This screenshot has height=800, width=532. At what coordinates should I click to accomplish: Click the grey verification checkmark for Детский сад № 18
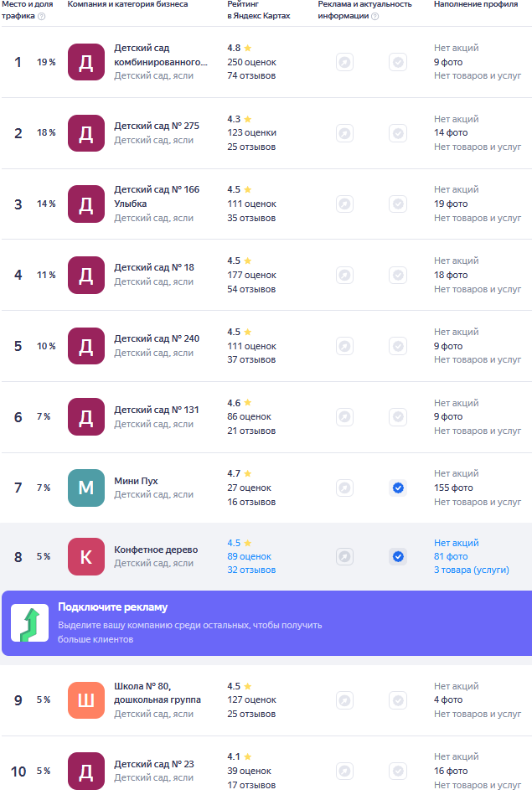pos(398,275)
